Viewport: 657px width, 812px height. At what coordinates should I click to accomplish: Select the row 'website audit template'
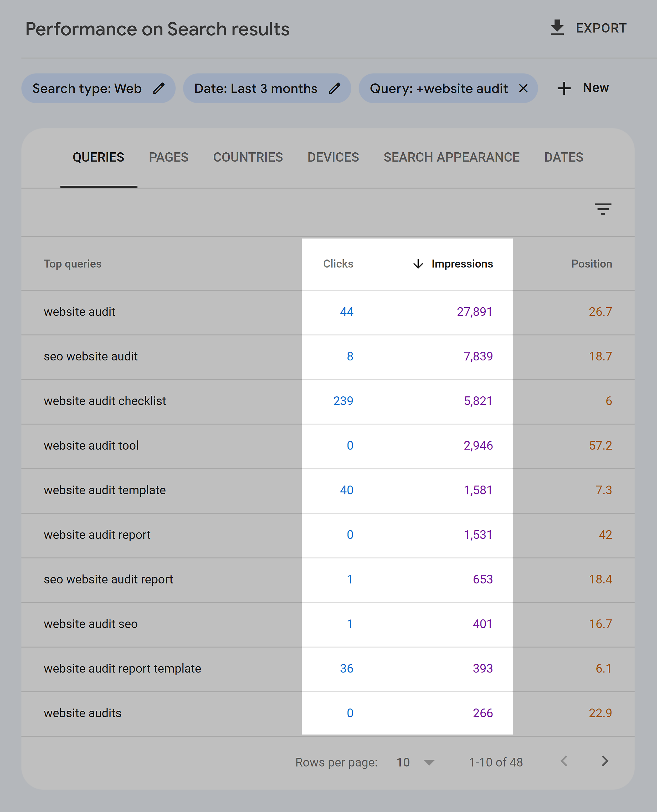pyautogui.click(x=105, y=490)
